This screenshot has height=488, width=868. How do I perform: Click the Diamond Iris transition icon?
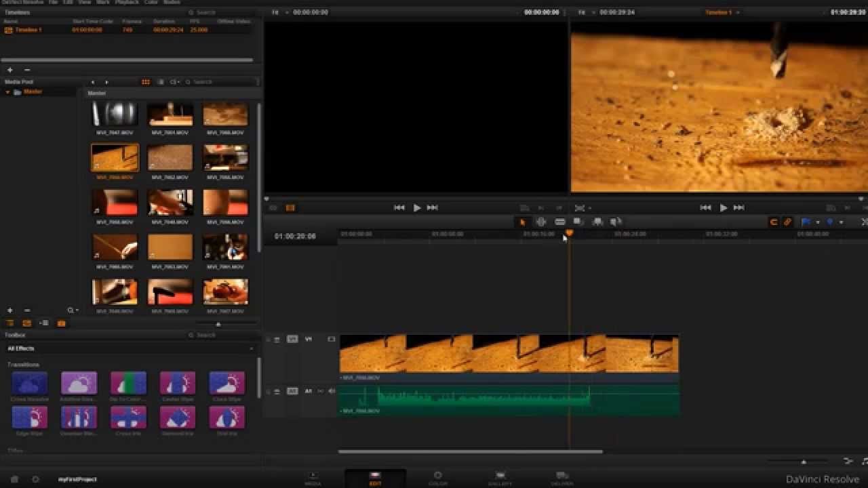click(x=177, y=418)
